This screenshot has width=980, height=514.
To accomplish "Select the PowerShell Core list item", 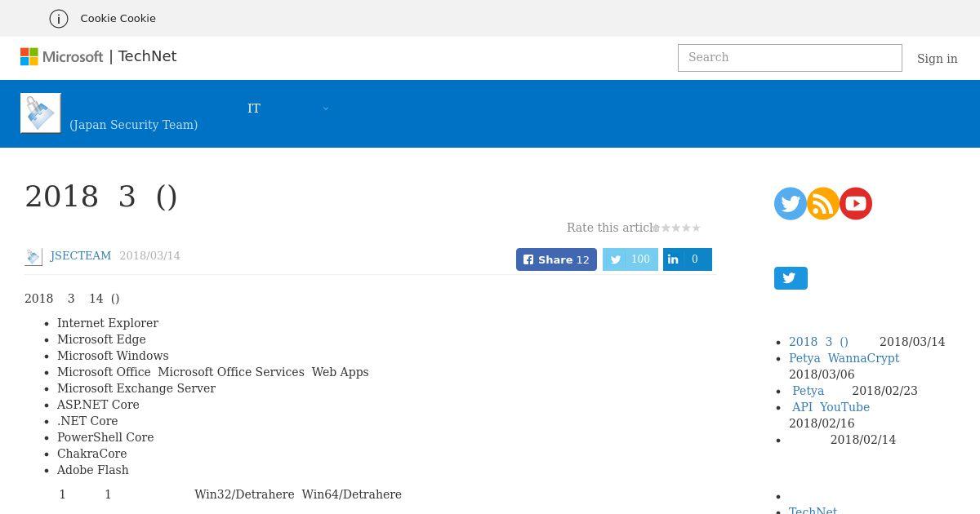I will coord(105,437).
